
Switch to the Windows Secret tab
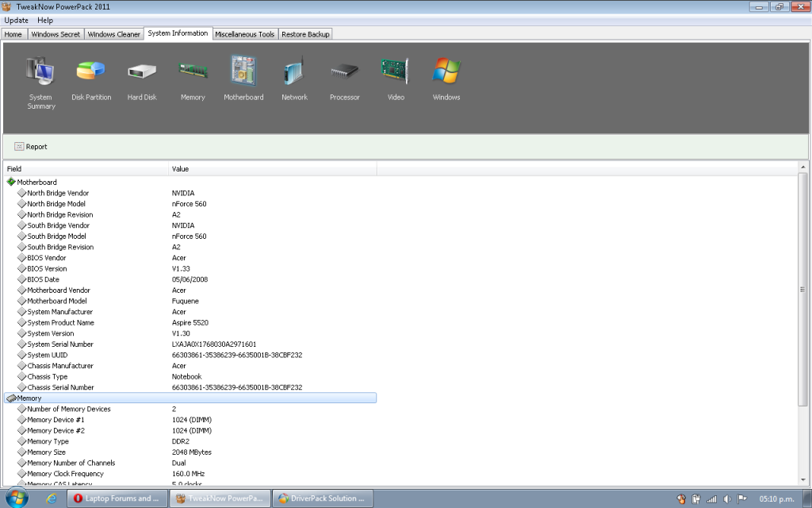(56, 34)
